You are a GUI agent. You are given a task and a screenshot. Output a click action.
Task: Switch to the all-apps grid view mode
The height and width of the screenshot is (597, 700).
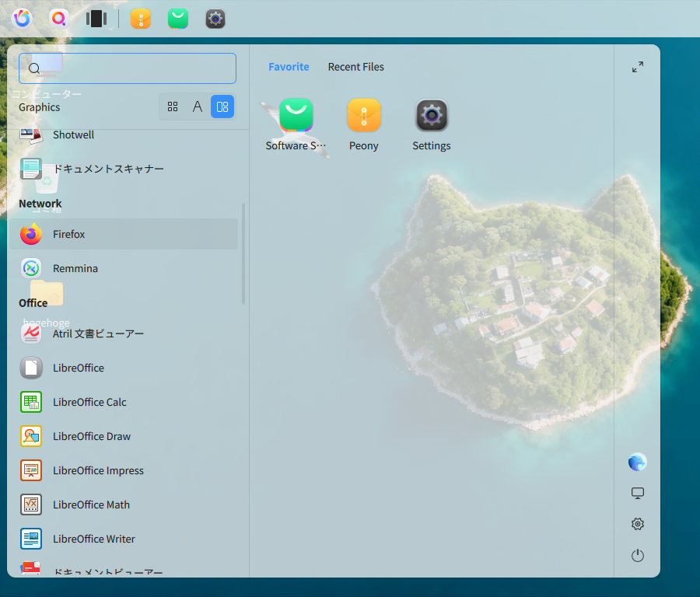pyautogui.click(x=173, y=106)
